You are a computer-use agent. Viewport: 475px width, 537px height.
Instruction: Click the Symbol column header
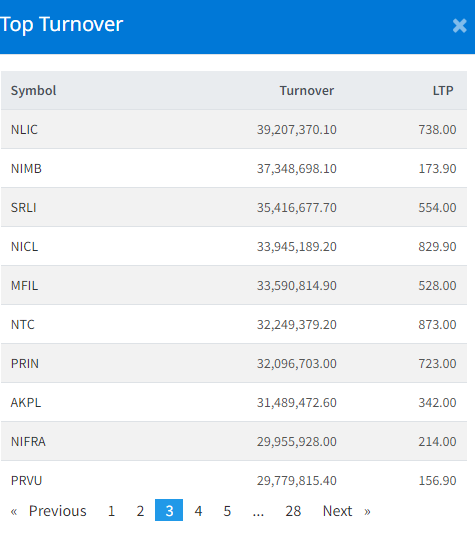(33, 91)
